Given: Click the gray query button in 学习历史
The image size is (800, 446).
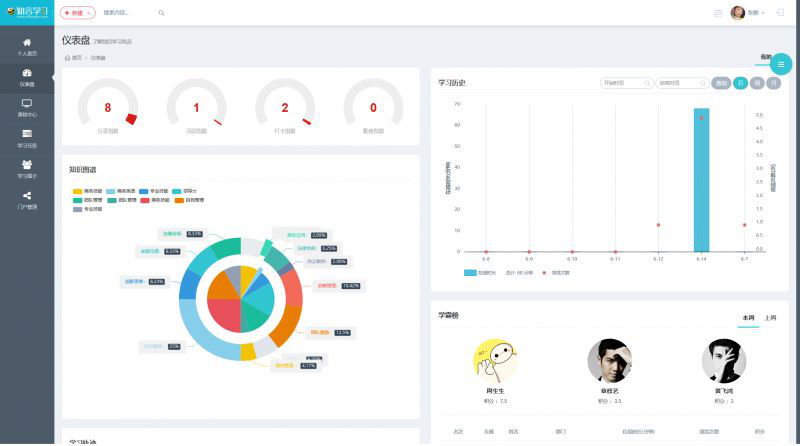Looking at the screenshot, I should coord(721,83).
